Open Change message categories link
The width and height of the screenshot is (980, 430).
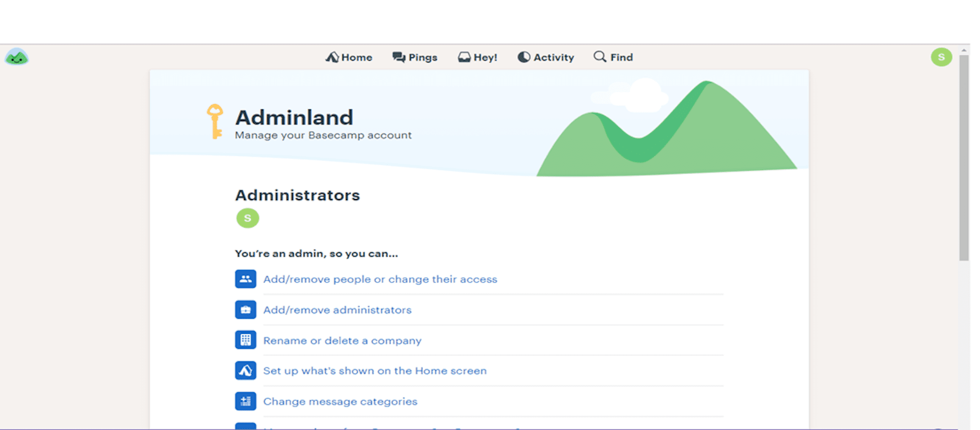tap(340, 401)
